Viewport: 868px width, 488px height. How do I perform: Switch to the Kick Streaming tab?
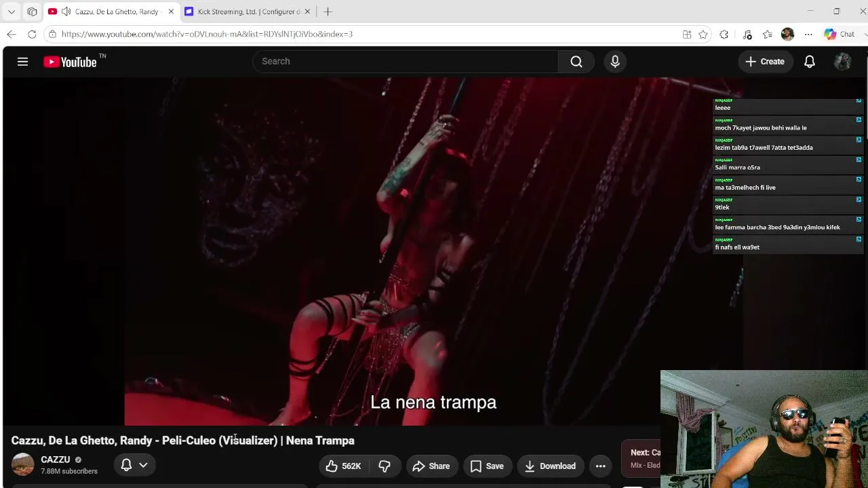click(x=248, y=12)
